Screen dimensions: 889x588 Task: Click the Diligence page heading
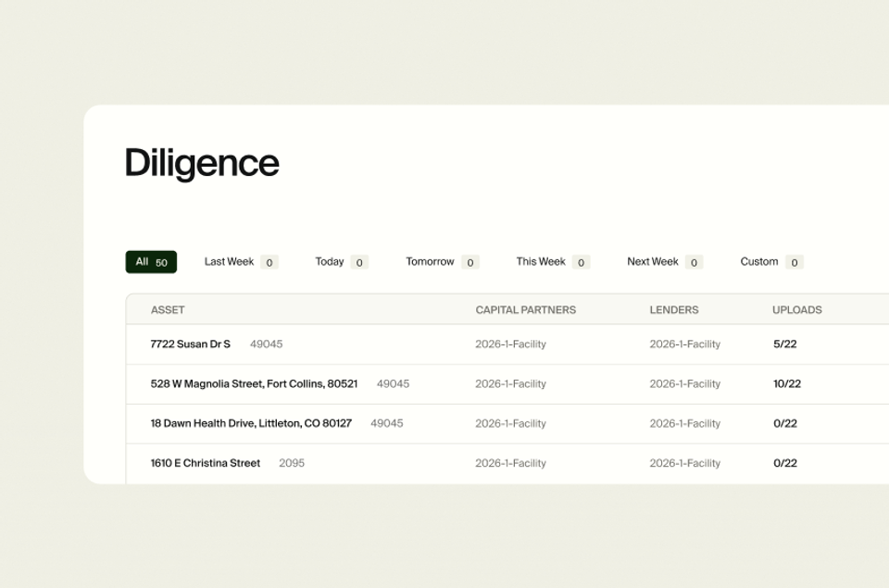tap(202, 163)
